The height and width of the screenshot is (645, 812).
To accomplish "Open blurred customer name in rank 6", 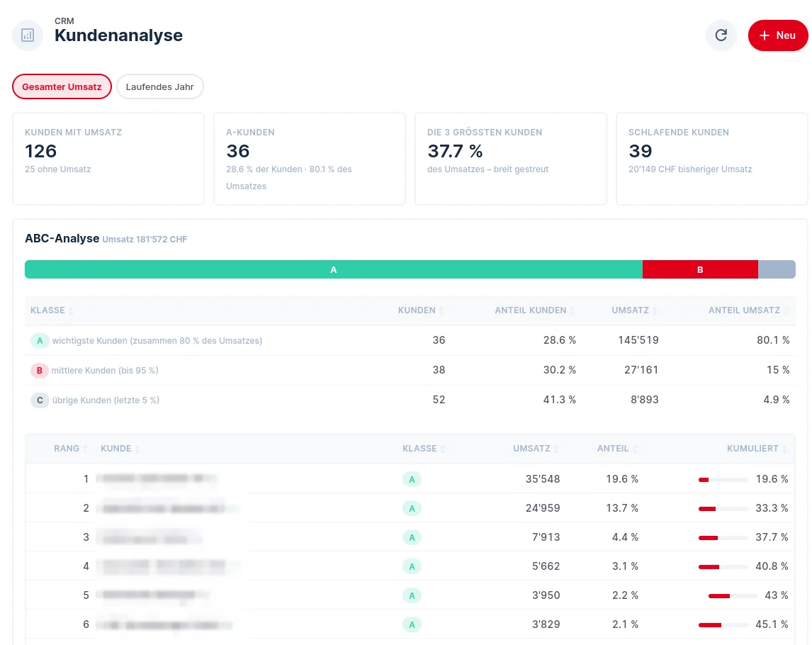I will (x=165, y=624).
